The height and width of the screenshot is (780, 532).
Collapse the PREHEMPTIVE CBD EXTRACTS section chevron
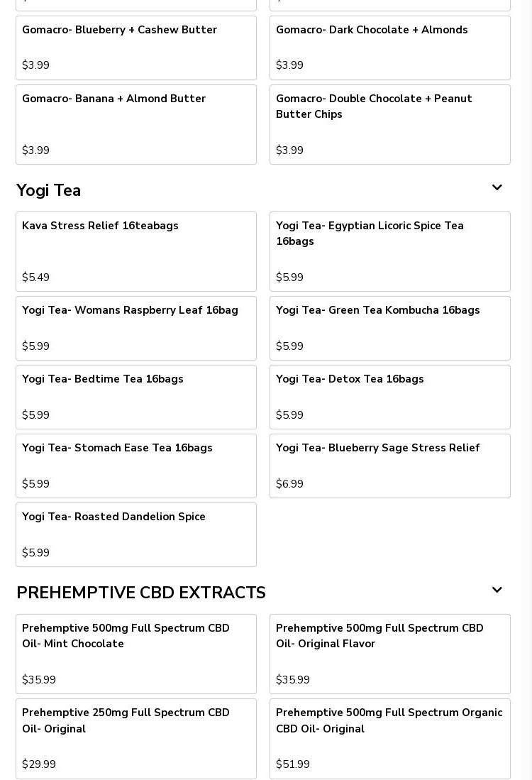point(497,591)
